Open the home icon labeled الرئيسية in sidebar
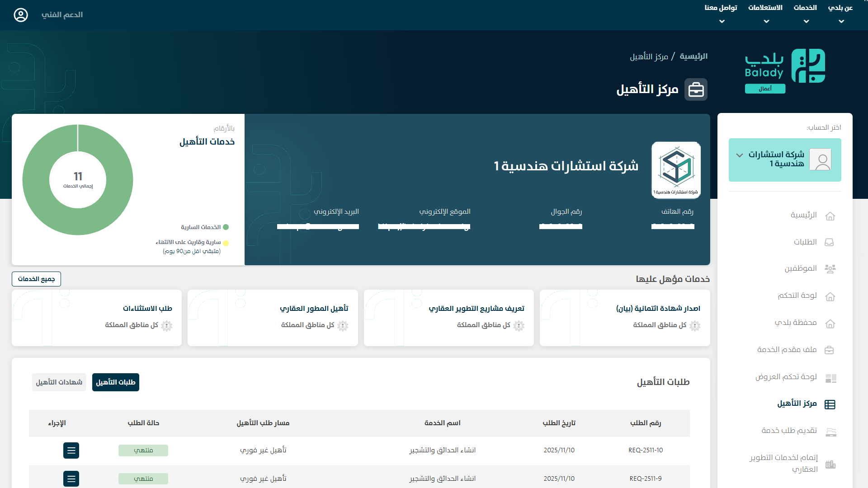868x488 pixels. pyautogui.click(x=830, y=216)
